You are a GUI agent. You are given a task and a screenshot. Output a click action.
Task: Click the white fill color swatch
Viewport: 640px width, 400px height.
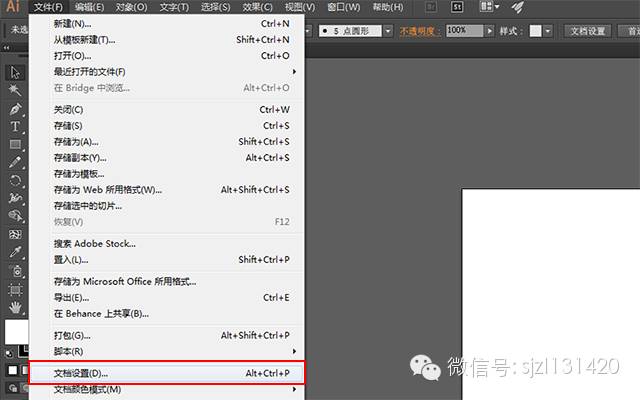[x=15, y=331]
